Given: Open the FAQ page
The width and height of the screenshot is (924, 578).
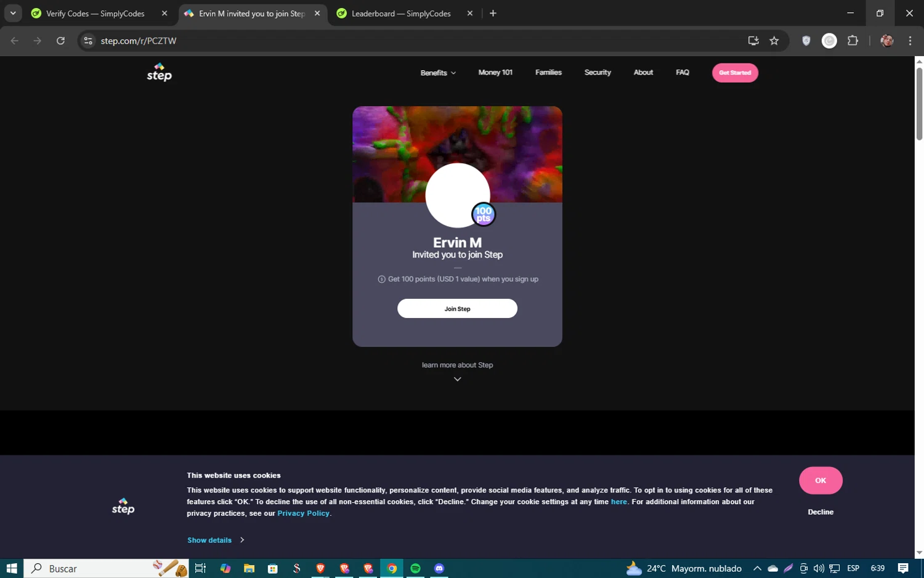Looking at the screenshot, I should (683, 73).
